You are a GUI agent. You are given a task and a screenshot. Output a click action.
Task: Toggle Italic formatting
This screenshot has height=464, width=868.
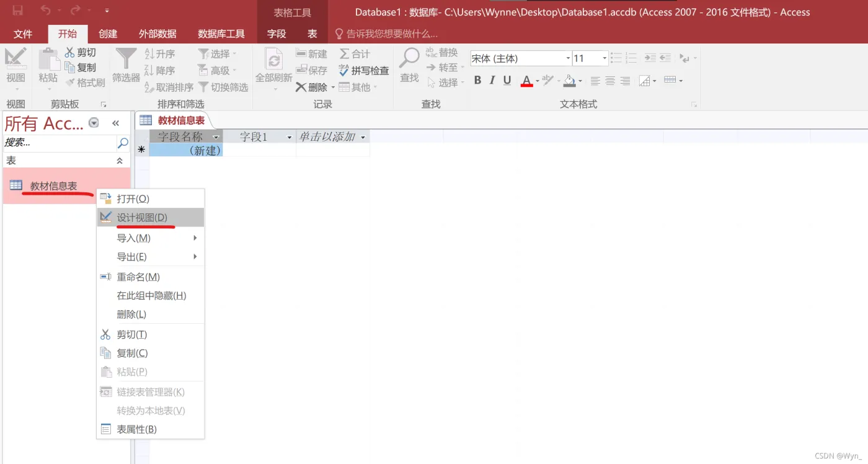tap(492, 80)
